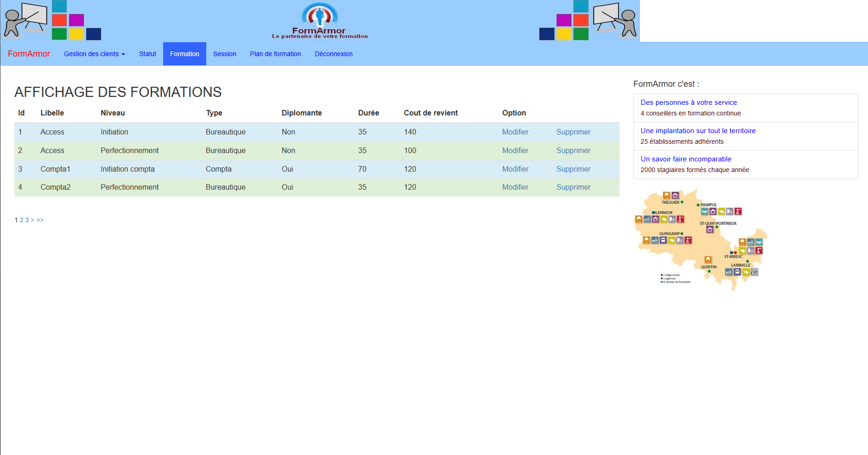
Task: Click Déconnexion to log out
Action: pos(334,54)
